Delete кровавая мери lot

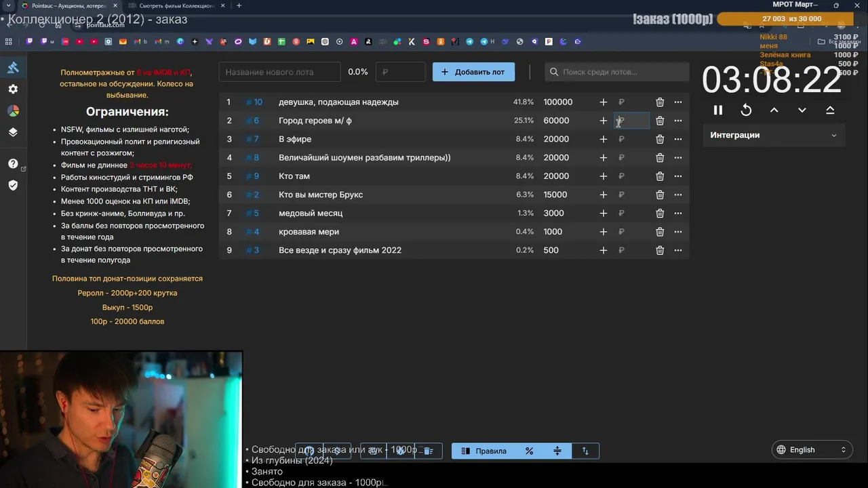coord(660,232)
